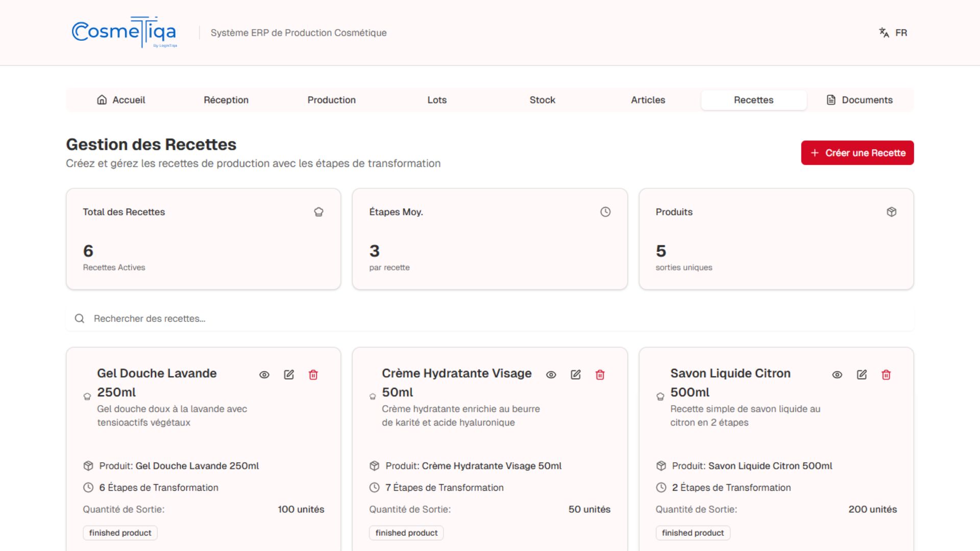The height and width of the screenshot is (551, 980).
Task: Click trash icon on Savon Liquide Citron
Action: pyautogui.click(x=887, y=375)
